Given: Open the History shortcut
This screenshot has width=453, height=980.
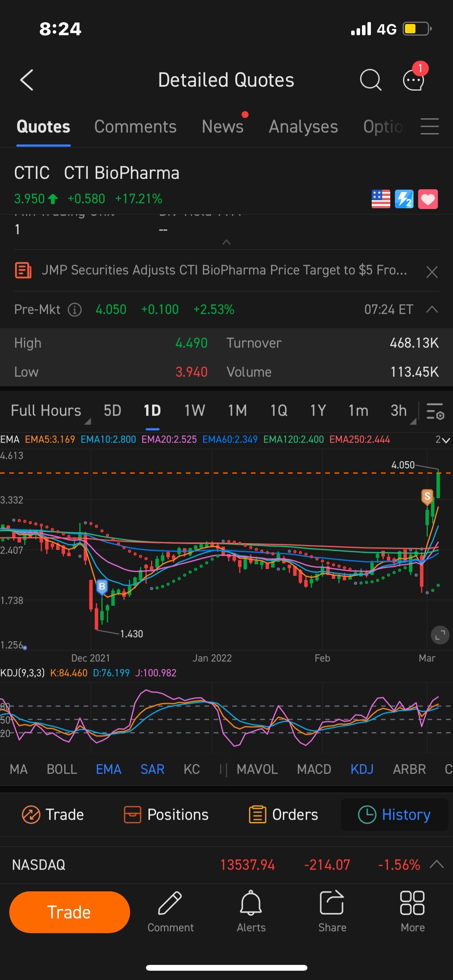Looking at the screenshot, I should (394, 815).
